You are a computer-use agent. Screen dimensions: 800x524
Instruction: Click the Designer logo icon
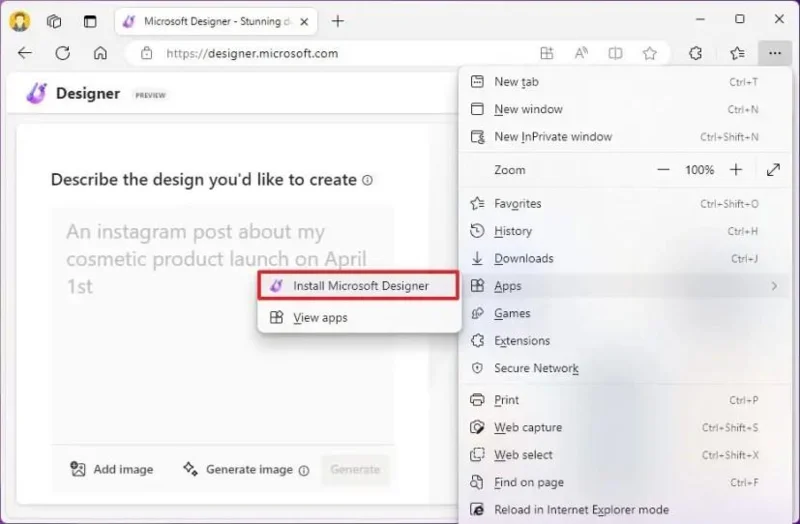(x=37, y=93)
